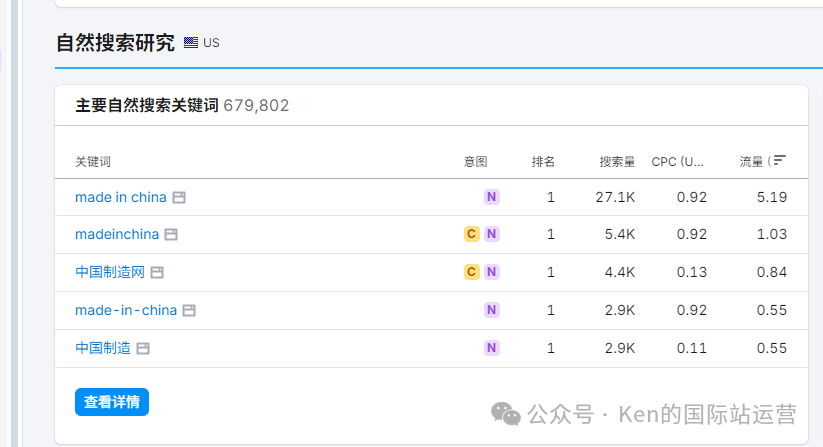Click N intent badge in '中国制造网' row
This screenshot has height=447, width=823.
[x=491, y=272]
